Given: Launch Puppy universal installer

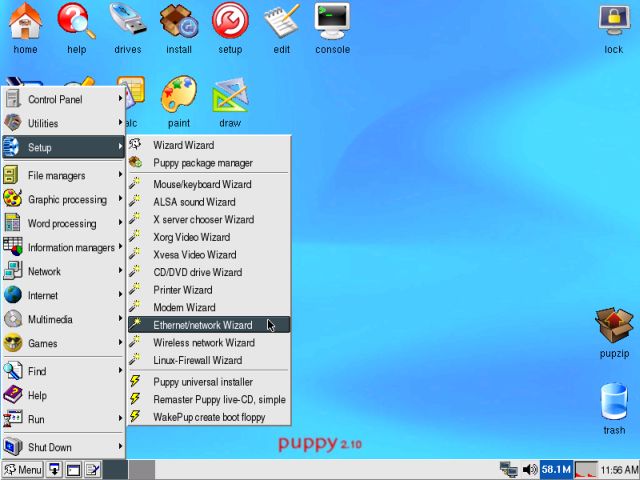Looking at the screenshot, I should coord(209,382).
